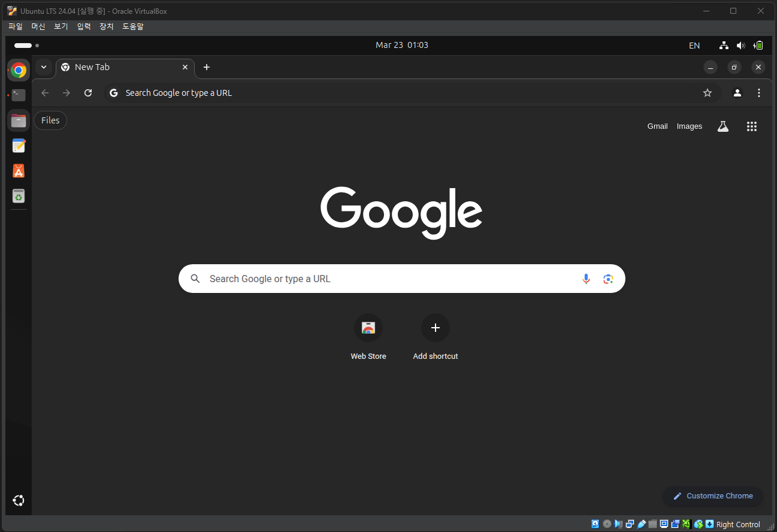The image size is (777, 532).
Task: Open a new tab with plus
Action: pos(207,67)
